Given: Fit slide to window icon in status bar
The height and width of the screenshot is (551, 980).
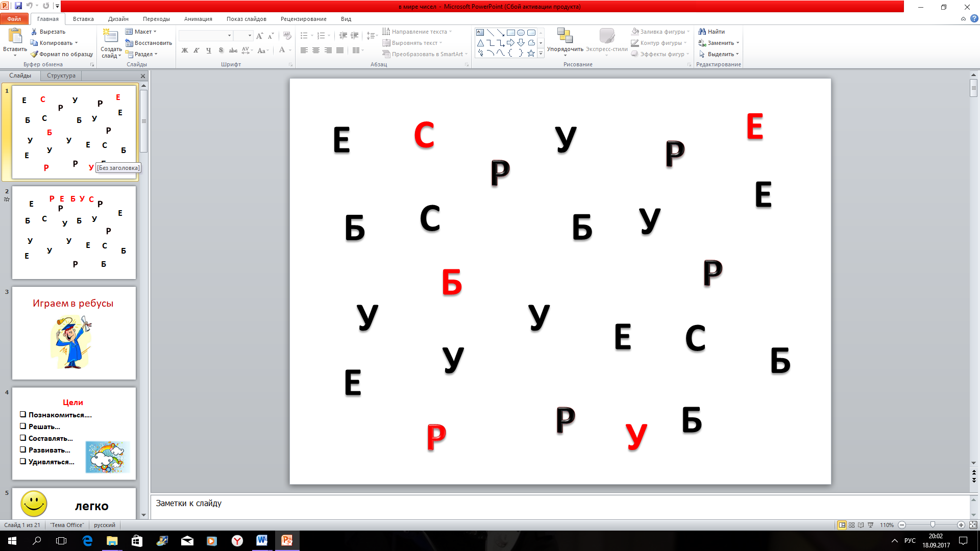Looking at the screenshot, I should pyautogui.click(x=973, y=525).
